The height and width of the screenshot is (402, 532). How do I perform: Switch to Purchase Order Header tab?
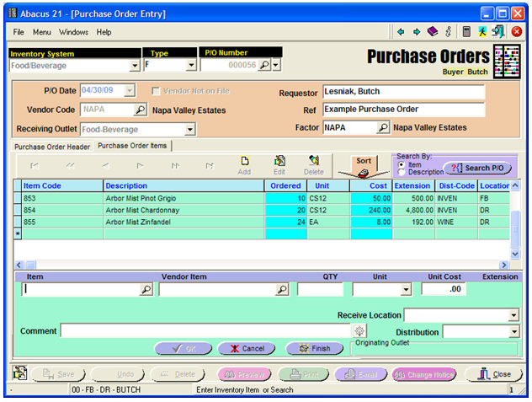coord(52,146)
